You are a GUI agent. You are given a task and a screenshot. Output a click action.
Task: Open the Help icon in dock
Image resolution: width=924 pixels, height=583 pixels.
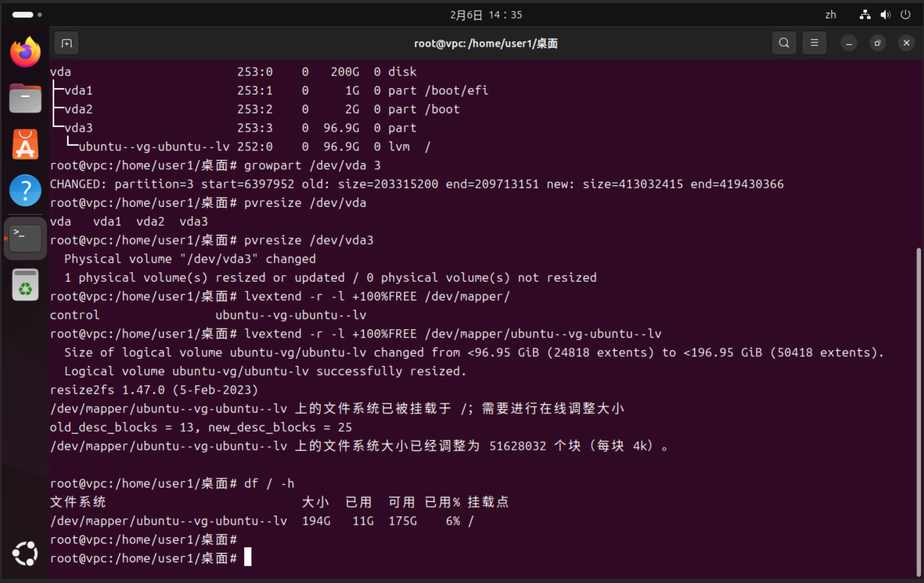point(25,191)
